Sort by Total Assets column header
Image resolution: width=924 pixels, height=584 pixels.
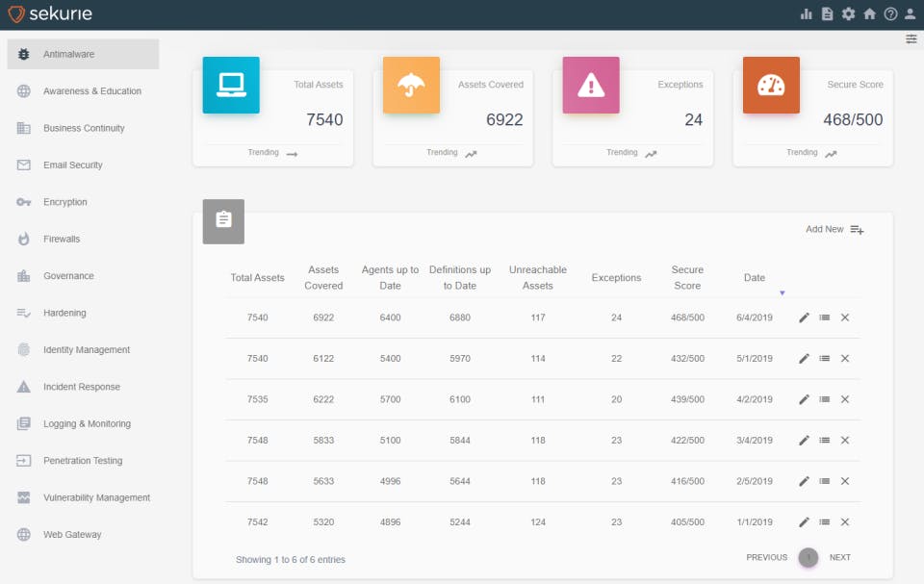tap(257, 277)
